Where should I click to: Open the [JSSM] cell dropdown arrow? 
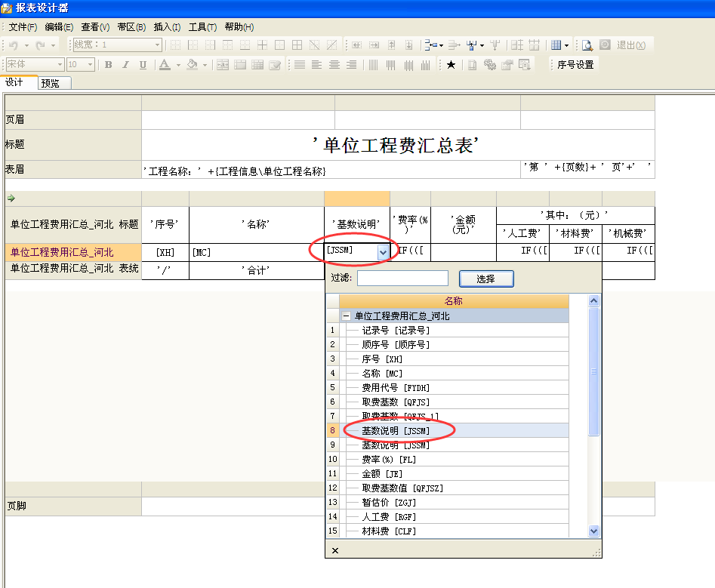383,252
